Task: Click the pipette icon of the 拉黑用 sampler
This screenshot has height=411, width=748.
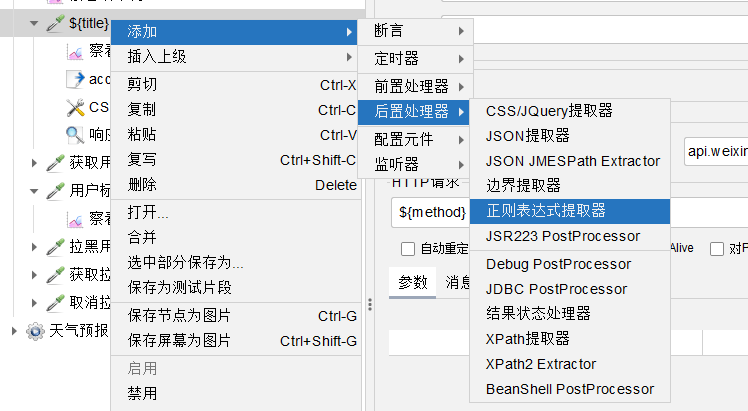Action: point(55,247)
